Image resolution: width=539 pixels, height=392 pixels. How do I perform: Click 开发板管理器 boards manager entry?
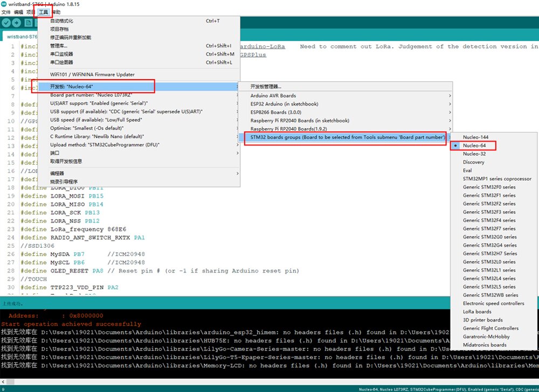tap(266, 87)
